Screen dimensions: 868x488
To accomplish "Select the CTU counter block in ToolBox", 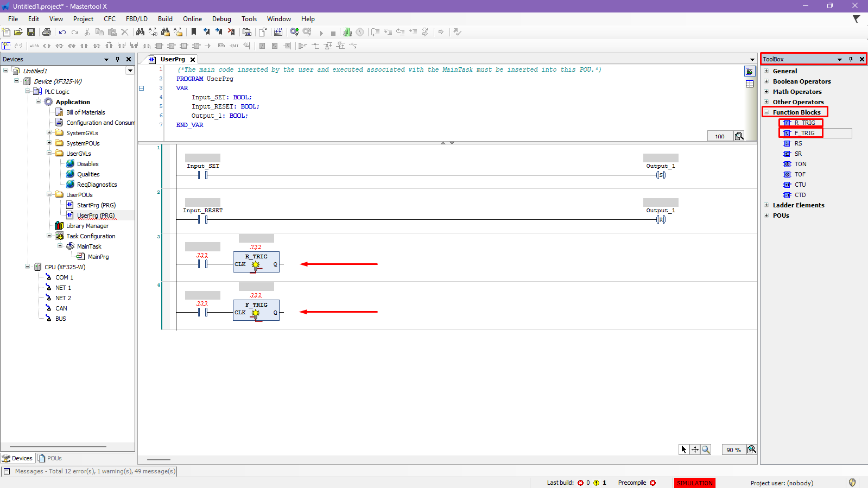I will coord(800,185).
